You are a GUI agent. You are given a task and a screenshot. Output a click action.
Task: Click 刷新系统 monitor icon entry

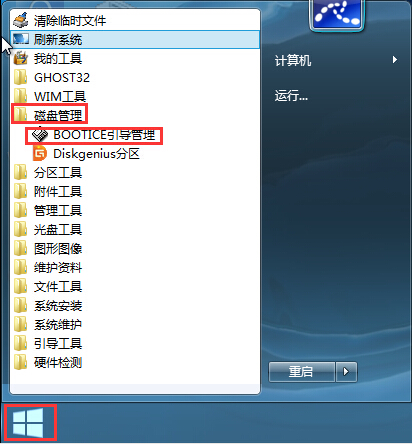pos(135,40)
